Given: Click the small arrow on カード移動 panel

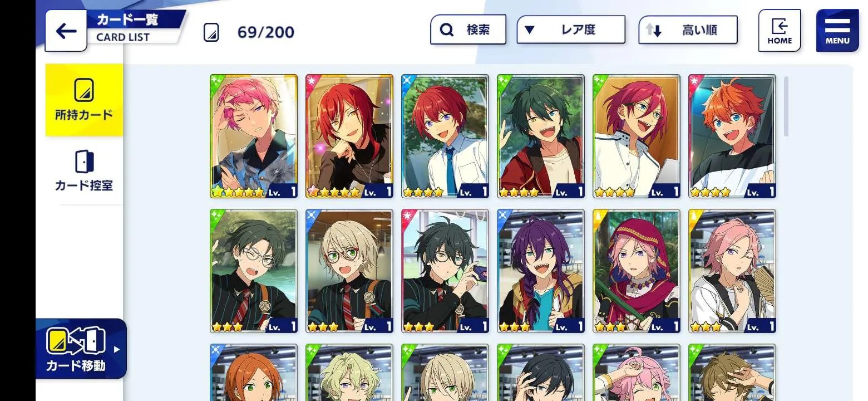Looking at the screenshot, I should pyautogui.click(x=117, y=350).
